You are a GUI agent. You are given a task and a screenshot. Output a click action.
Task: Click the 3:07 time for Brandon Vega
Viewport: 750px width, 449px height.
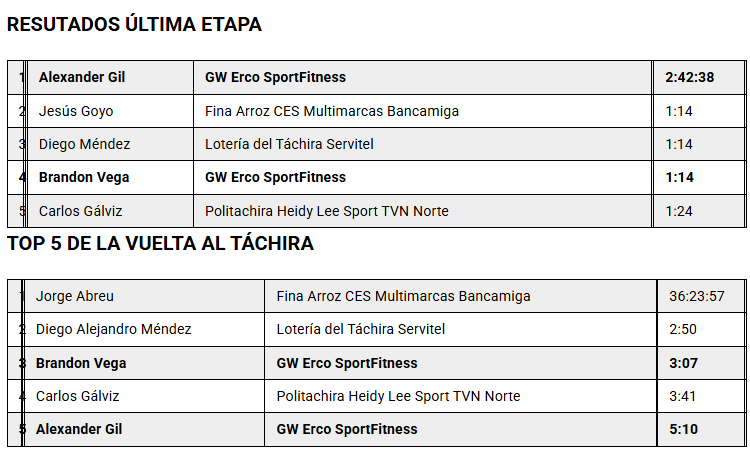tap(683, 363)
